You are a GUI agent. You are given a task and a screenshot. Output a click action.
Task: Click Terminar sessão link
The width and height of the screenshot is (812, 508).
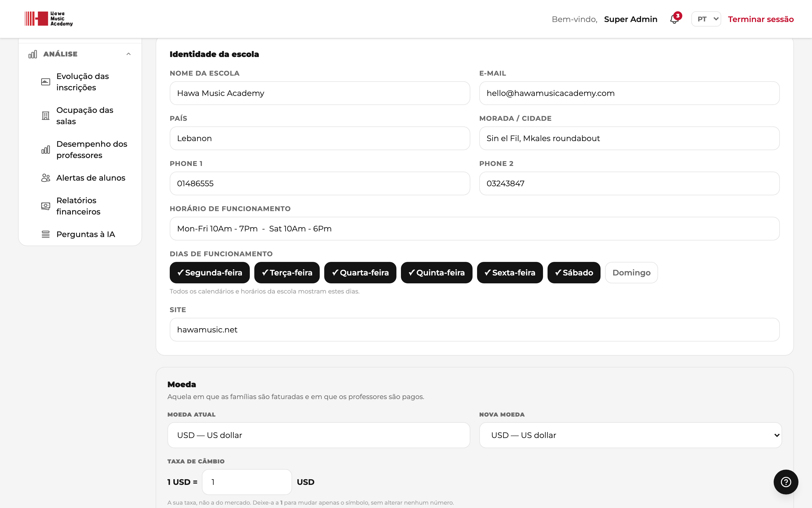[x=761, y=19]
